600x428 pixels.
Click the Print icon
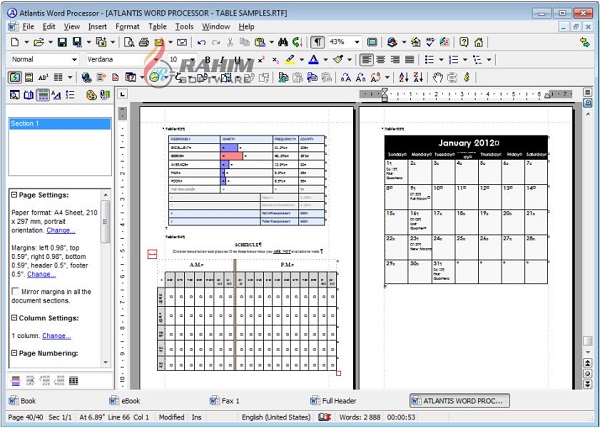144,42
